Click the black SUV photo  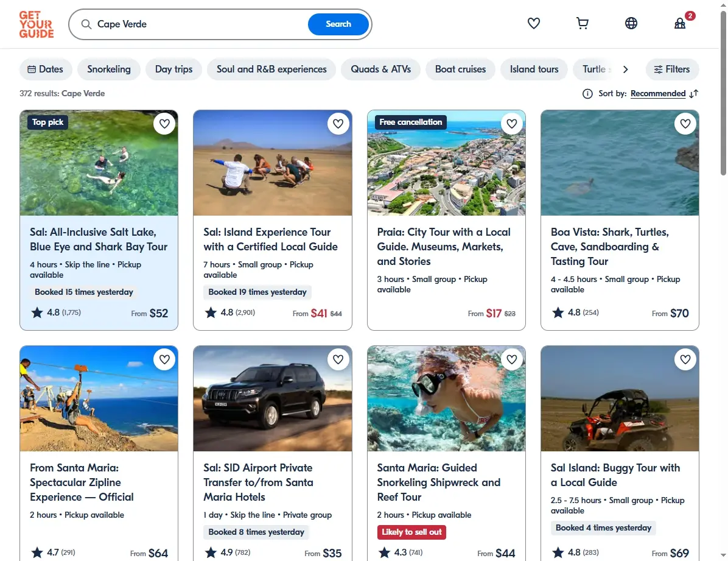pos(273,398)
